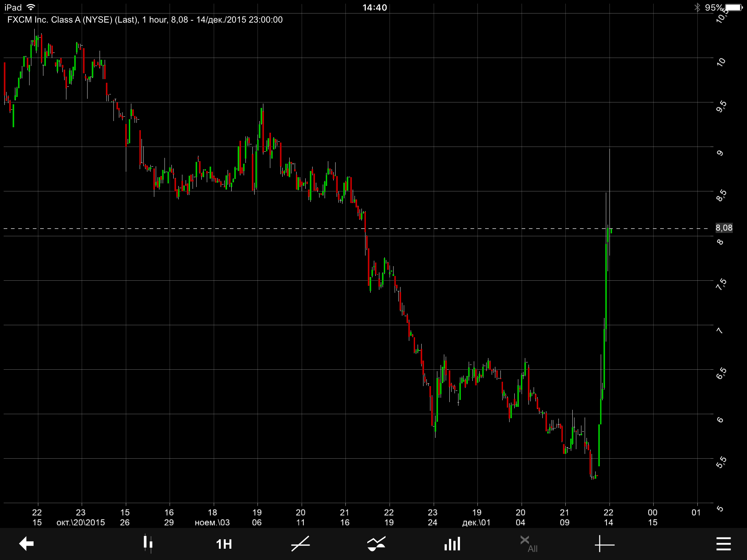Tap the Bluetooth status icon
Viewport: 747px width, 560px height.
click(x=697, y=7)
